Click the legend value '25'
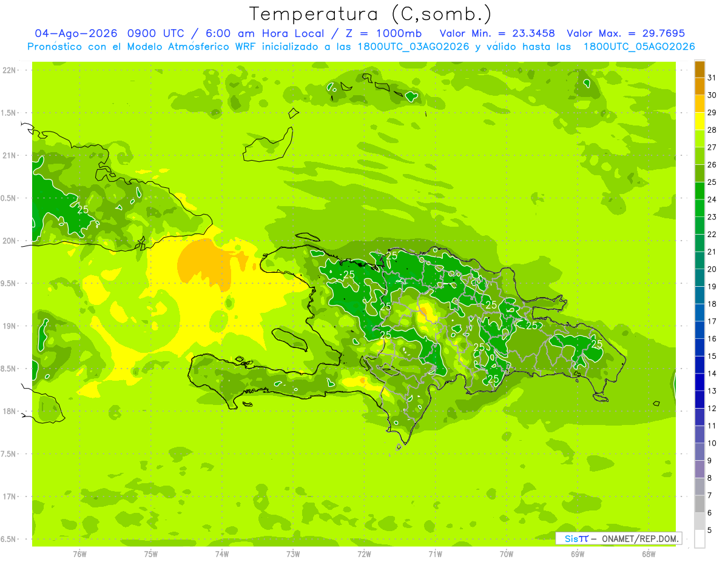The width and height of the screenshot is (728, 562). (x=712, y=182)
